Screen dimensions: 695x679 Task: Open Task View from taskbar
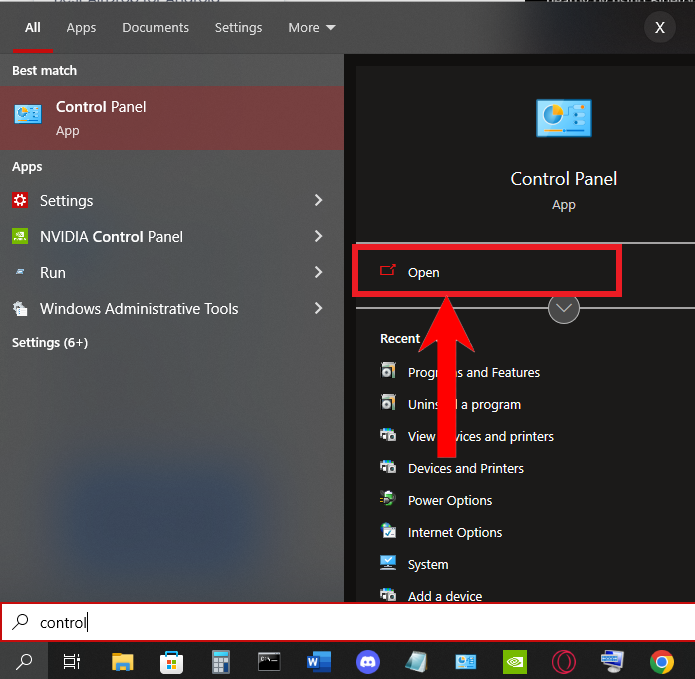72,661
